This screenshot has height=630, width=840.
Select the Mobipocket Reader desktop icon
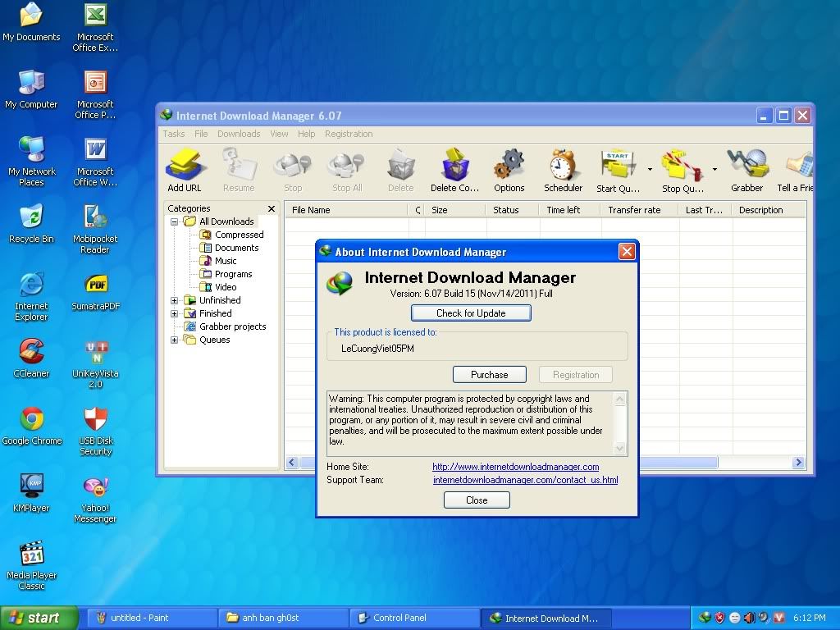point(95,230)
